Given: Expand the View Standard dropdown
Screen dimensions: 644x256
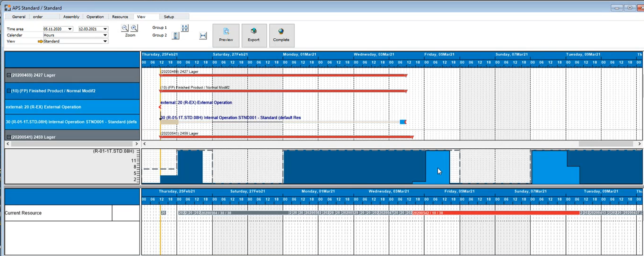Looking at the screenshot, I should 105,41.
